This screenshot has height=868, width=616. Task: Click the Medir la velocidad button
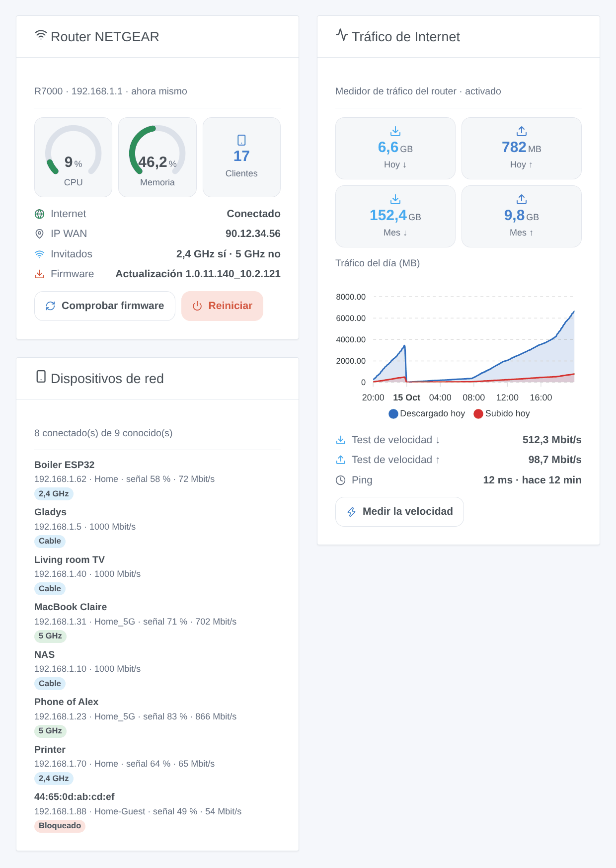tap(399, 512)
